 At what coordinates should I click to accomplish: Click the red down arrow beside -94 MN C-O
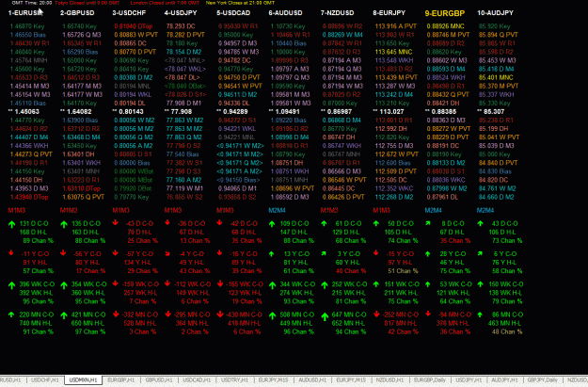coord(428,314)
